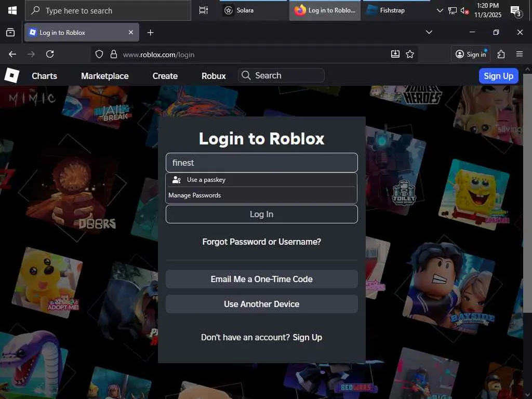
Task: Open Forgot Password or Username link
Action: tap(262, 242)
